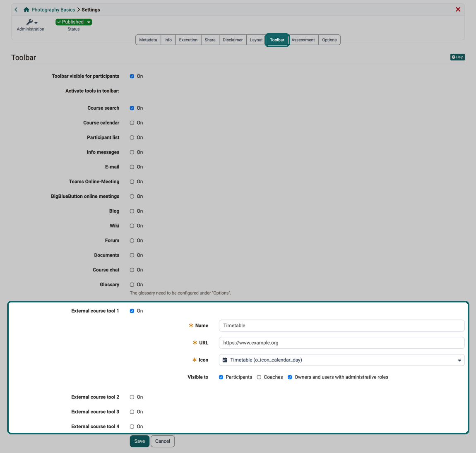Enable External course tool 3

(x=132, y=412)
